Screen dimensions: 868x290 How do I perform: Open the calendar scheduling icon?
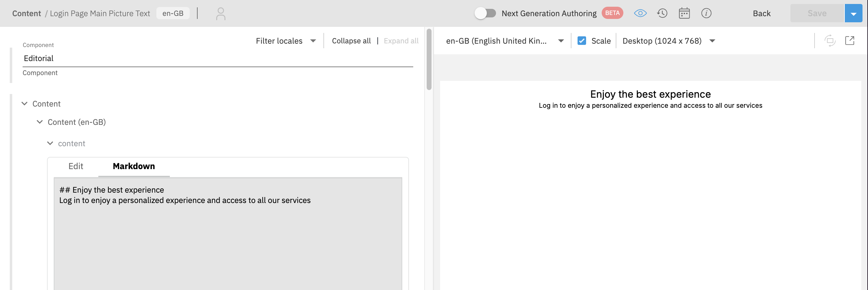coord(684,13)
